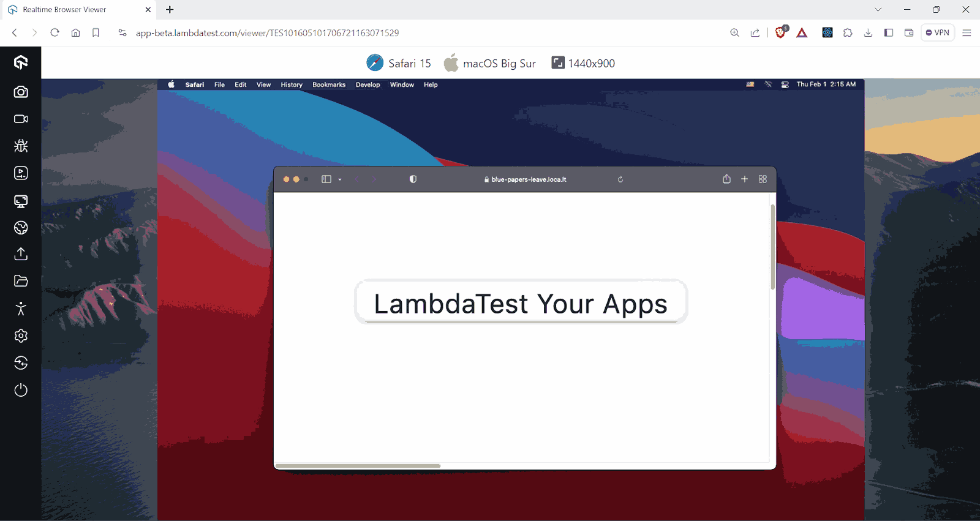Image resolution: width=980 pixels, height=521 pixels.
Task: Open the Window menu
Action: (x=402, y=84)
